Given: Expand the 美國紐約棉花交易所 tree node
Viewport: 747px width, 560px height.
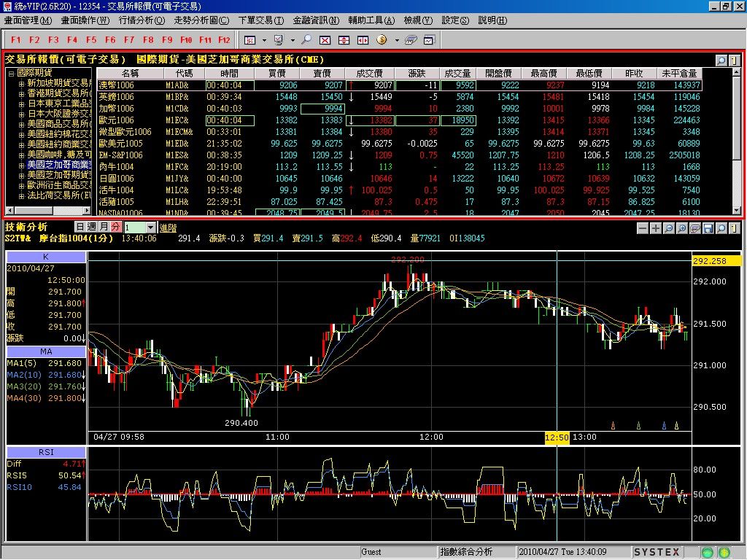Looking at the screenshot, I should 21,134.
